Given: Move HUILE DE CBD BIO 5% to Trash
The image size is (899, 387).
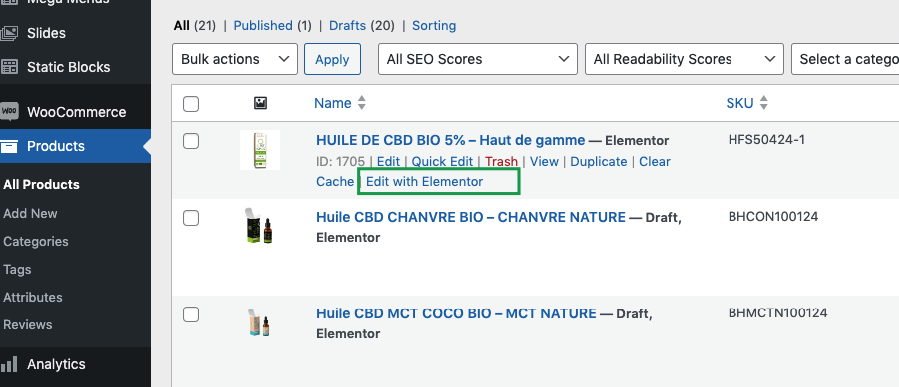Looking at the screenshot, I should (x=501, y=162).
